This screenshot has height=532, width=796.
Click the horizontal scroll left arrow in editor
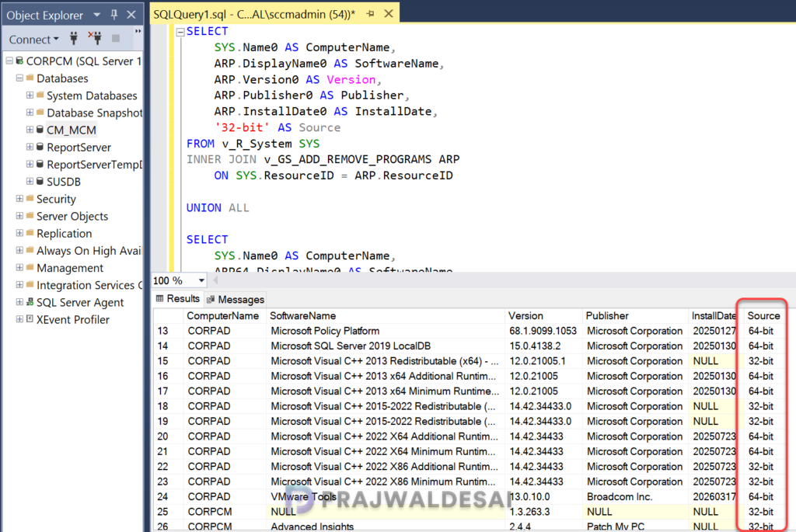[216, 280]
